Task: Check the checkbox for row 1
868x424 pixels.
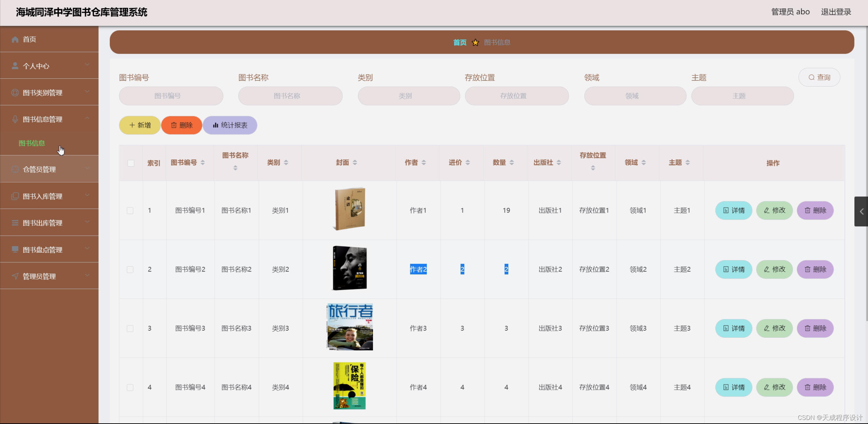Action: point(130,210)
